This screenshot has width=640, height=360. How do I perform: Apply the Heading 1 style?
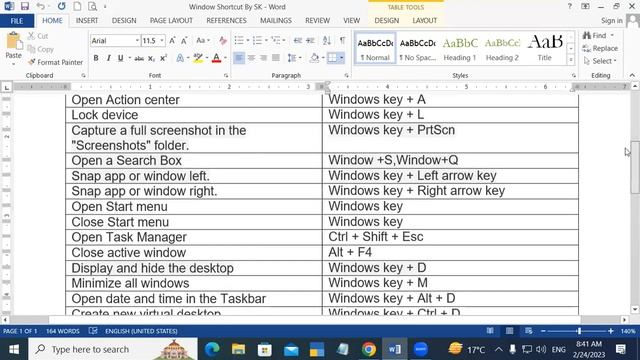(x=460, y=48)
